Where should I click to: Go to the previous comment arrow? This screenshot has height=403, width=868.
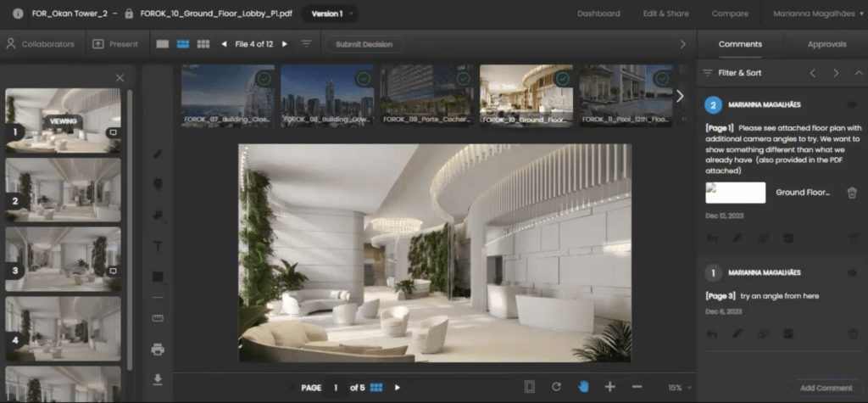pos(813,73)
